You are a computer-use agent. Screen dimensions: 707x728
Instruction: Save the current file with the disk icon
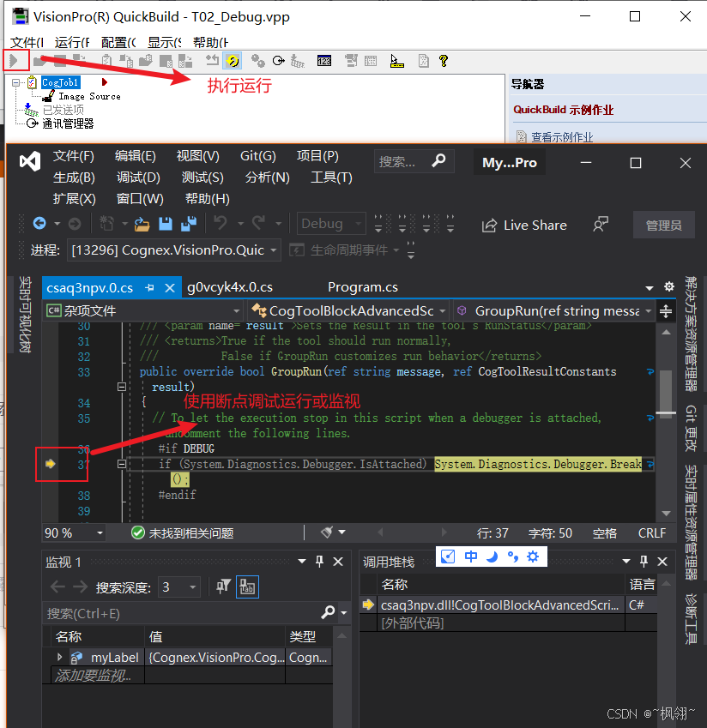(x=166, y=224)
